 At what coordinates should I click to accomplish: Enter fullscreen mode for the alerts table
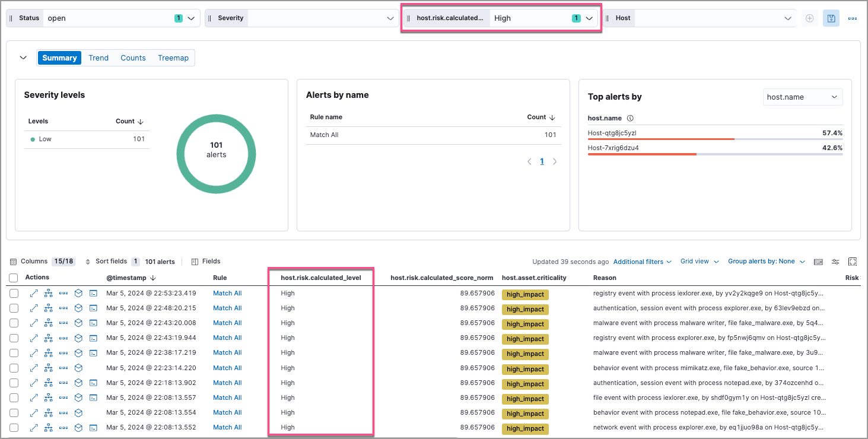(x=853, y=262)
